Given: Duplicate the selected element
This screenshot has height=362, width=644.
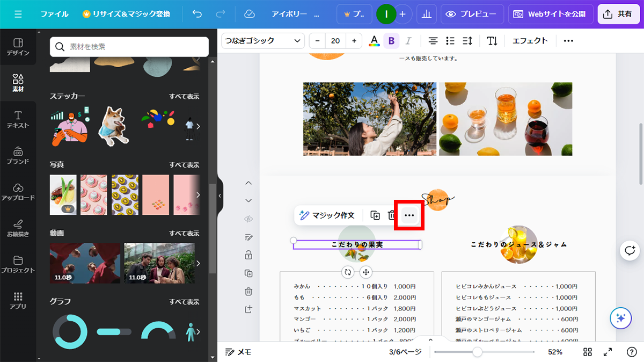Looking at the screenshot, I should pos(375,215).
